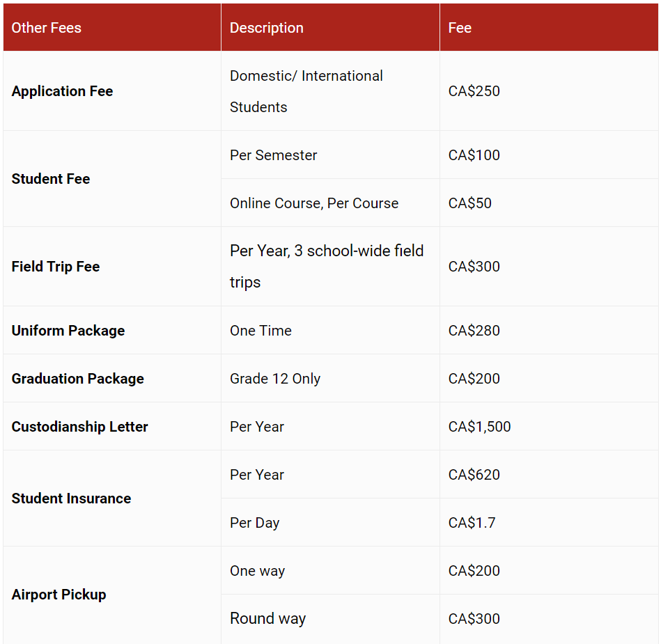Screen dimensions: 661x644
Task: Select the Student Insurance row label
Action: [x=72, y=498]
